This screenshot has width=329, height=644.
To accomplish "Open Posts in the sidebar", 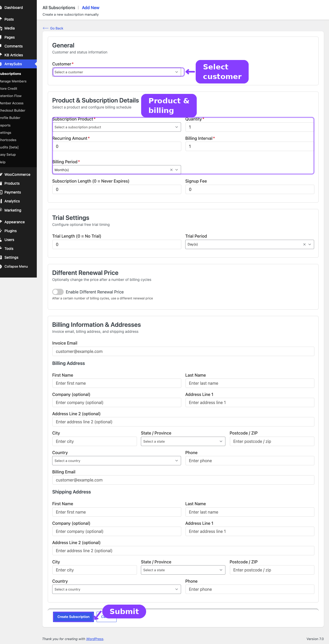I will [x=9, y=19].
